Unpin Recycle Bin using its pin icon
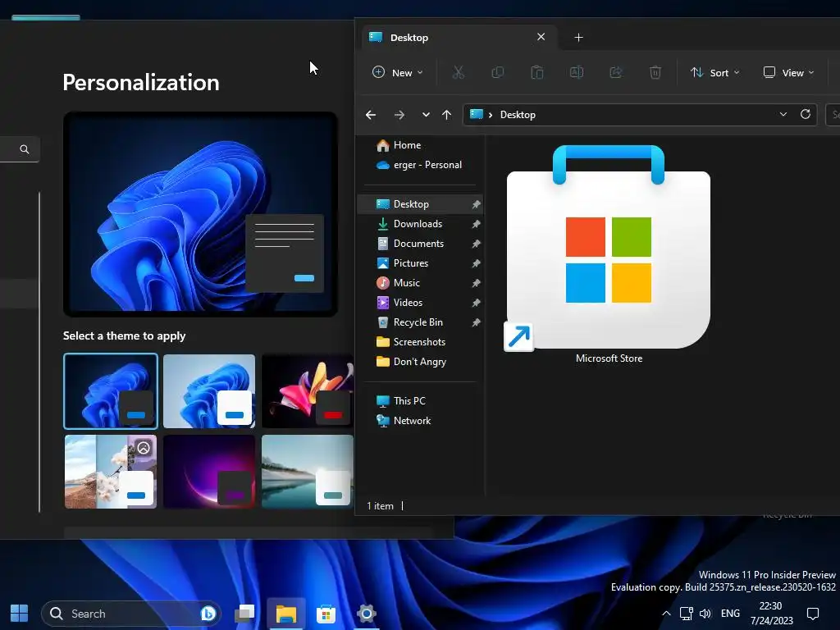The width and height of the screenshot is (840, 630). (x=476, y=322)
